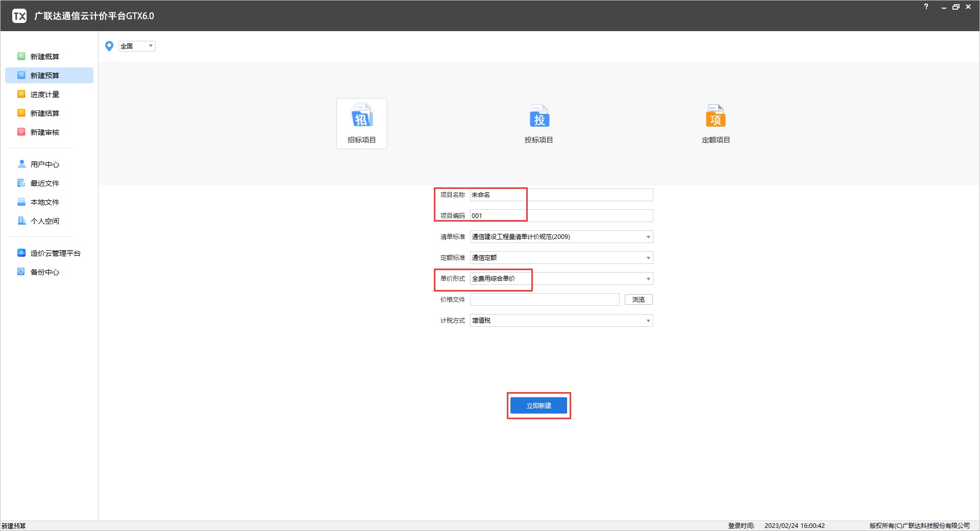Viewport: 980px width, 531px height.
Task: Open 造价云管理平台 from the sidebar
Action: click(55, 253)
